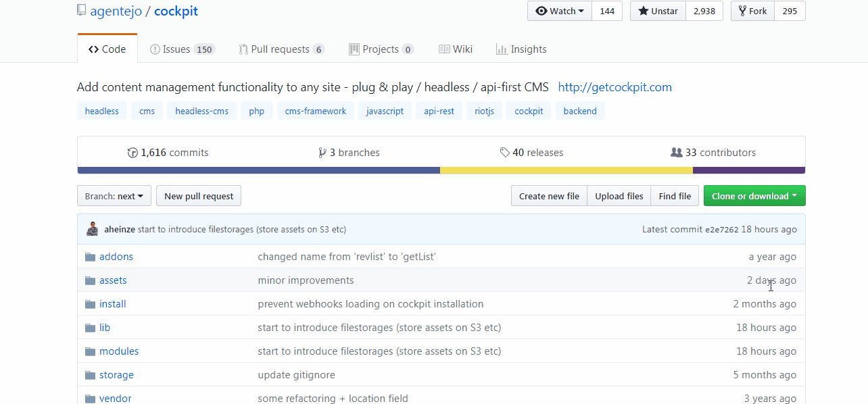Screen dimensions: 868x404
Task: Click the storage folder icon
Action: point(90,375)
